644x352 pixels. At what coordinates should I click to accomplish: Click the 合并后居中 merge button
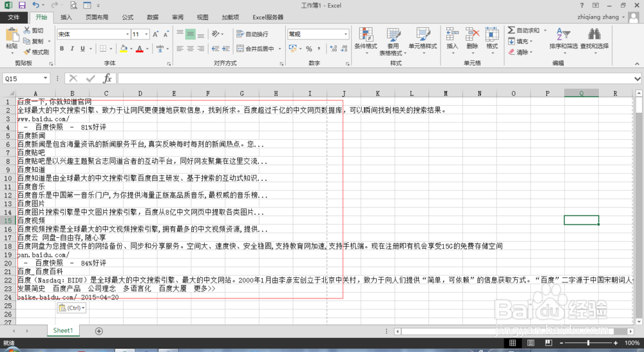tap(256, 48)
